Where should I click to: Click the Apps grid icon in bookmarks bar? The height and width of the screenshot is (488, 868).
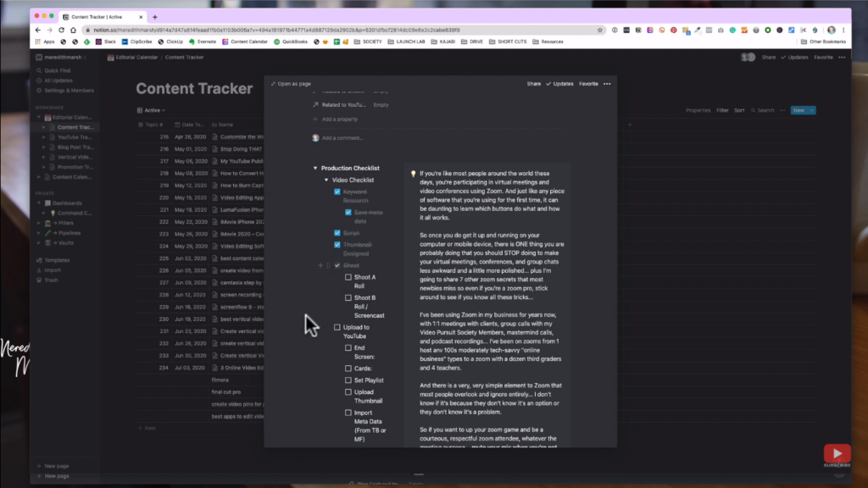click(x=37, y=42)
